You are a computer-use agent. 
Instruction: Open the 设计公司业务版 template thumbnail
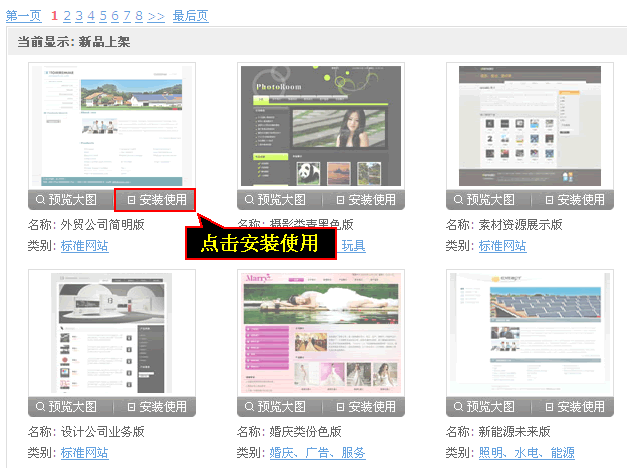(112, 332)
